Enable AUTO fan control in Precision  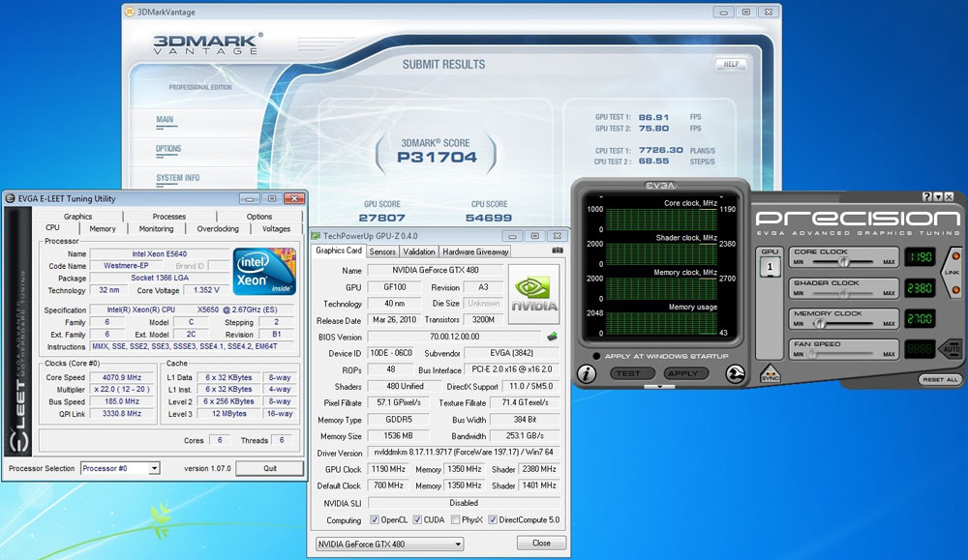pos(951,347)
